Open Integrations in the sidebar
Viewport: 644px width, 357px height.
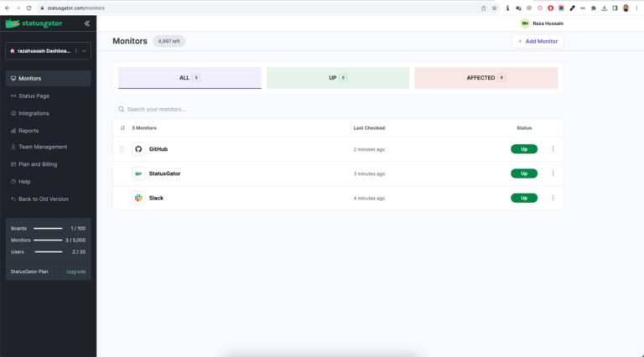[34, 113]
